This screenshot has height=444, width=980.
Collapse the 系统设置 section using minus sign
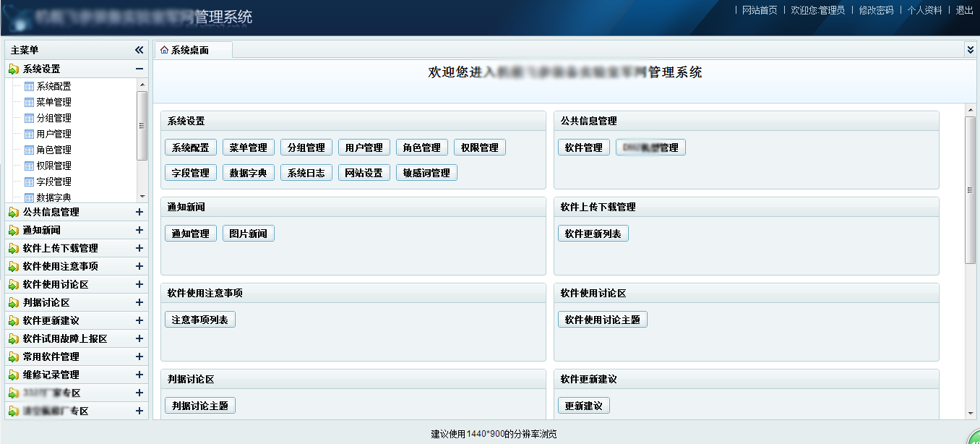139,69
